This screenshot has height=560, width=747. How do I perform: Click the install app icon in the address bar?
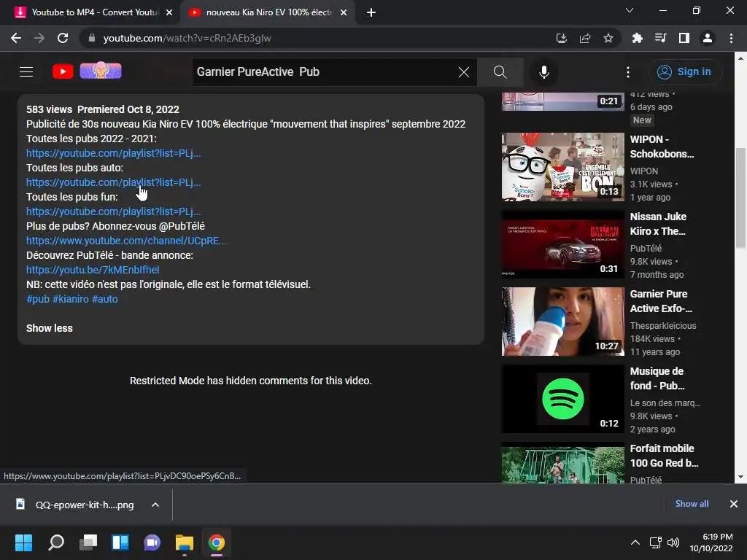pos(562,38)
